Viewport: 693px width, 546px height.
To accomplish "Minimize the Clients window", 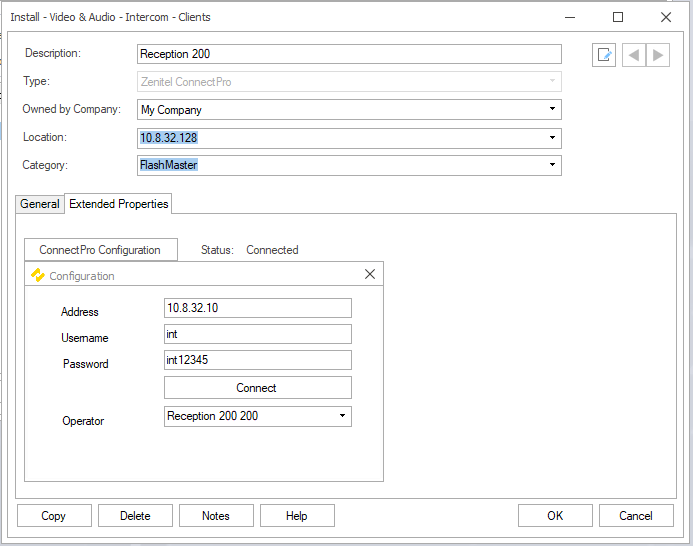I will [570, 17].
